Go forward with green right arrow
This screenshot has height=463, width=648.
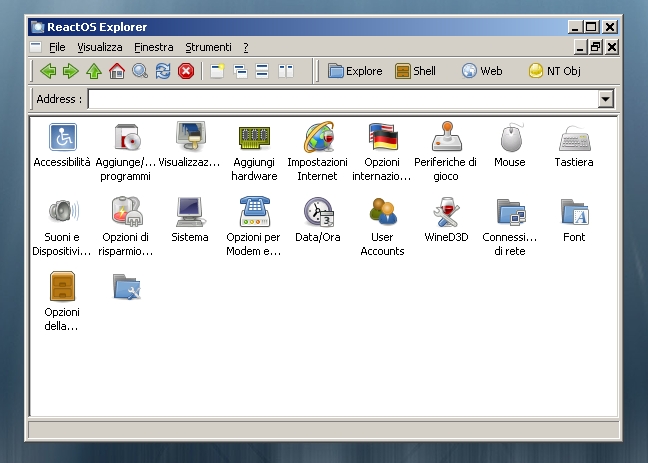point(71,71)
